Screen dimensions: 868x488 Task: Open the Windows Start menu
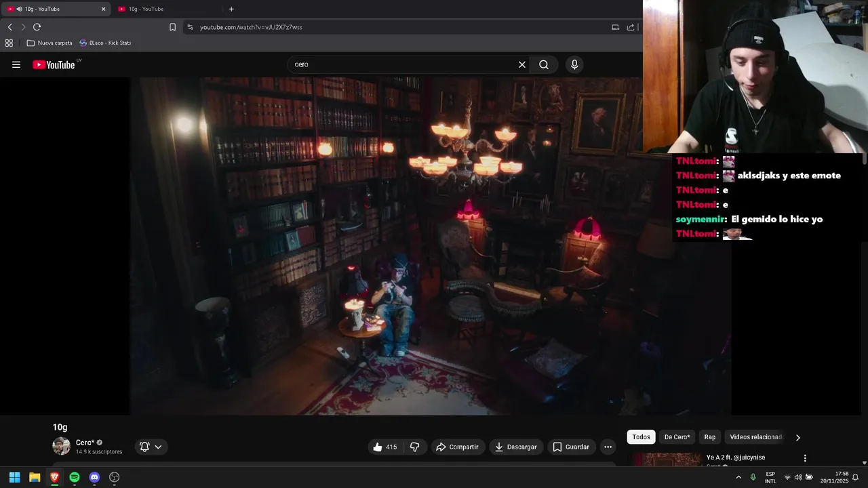tap(14, 477)
